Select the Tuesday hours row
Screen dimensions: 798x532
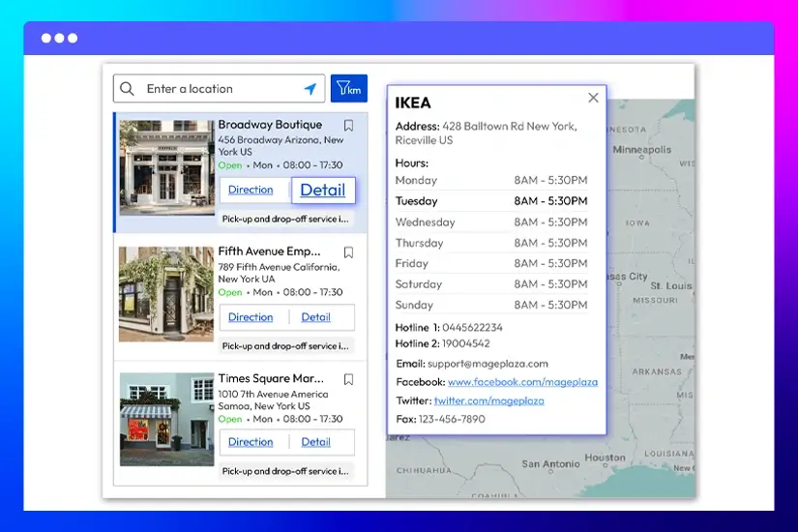pyautogui.click(x=491, y=201)
